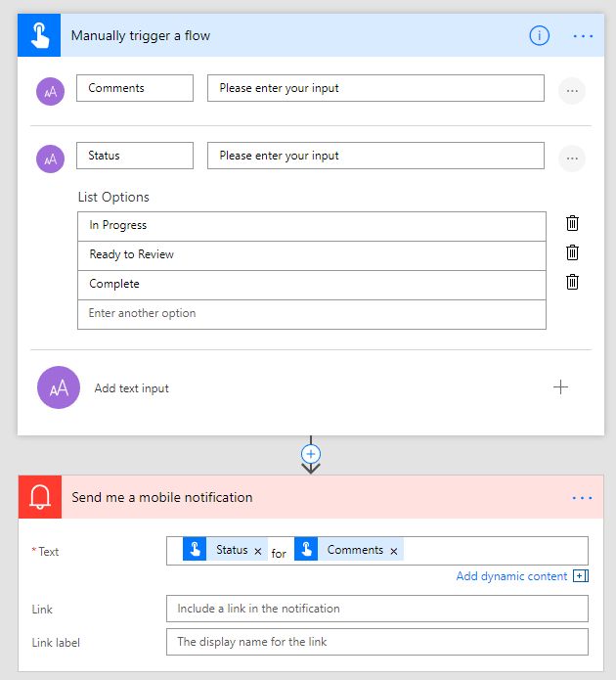Image resolution: width=616 pixels, height=680 pixels.
Task: Open the mobile notification card's ellipsis menu
Action: (x=583, y=498)
